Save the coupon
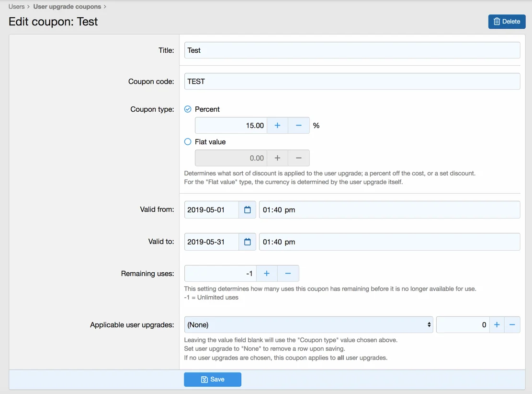 [213, 379]
